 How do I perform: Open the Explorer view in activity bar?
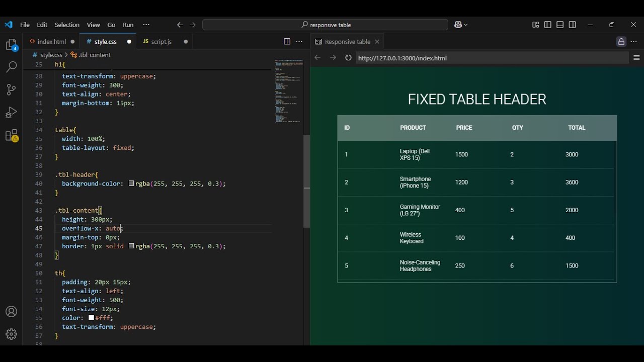(x=12, y=45)
